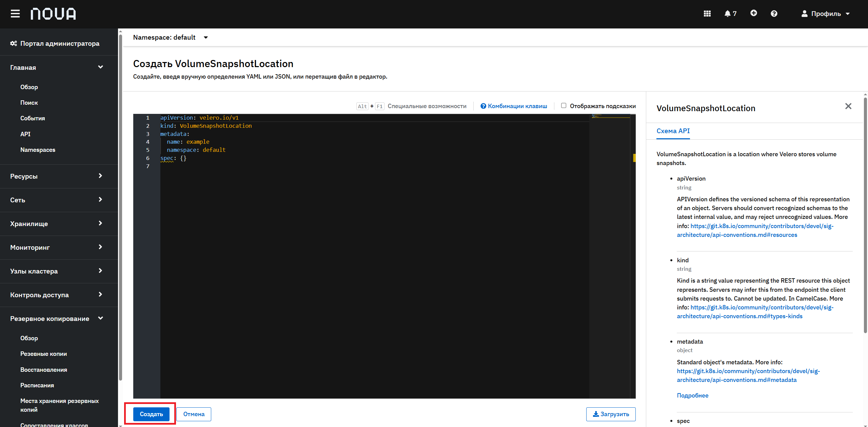Click line number 7 in the gutter
The image size is (868, 427).
click(147, 166)
